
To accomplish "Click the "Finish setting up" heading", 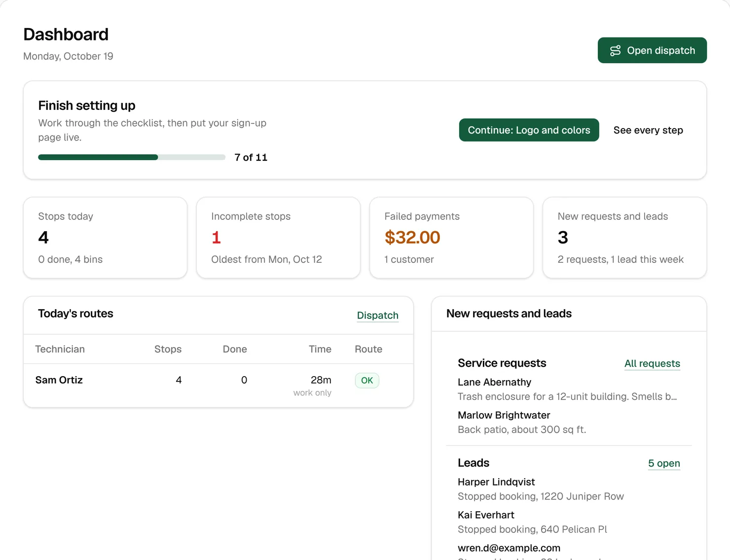I will [x=87, y=105].
